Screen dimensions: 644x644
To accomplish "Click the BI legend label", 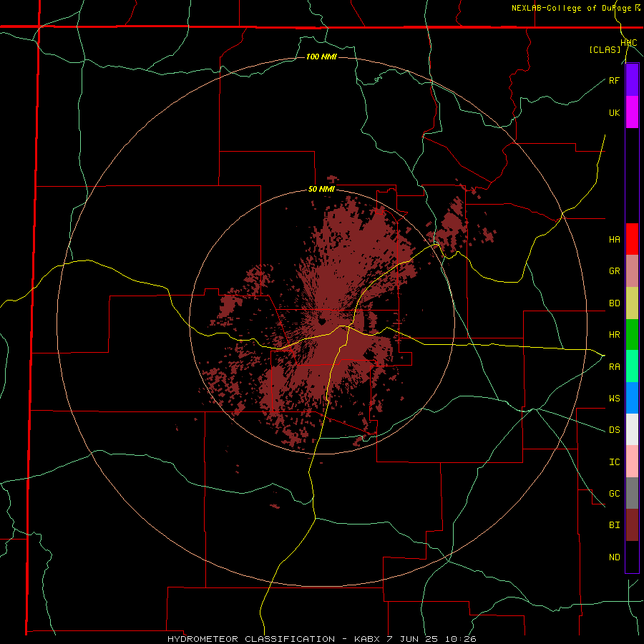I will point(614,525).
